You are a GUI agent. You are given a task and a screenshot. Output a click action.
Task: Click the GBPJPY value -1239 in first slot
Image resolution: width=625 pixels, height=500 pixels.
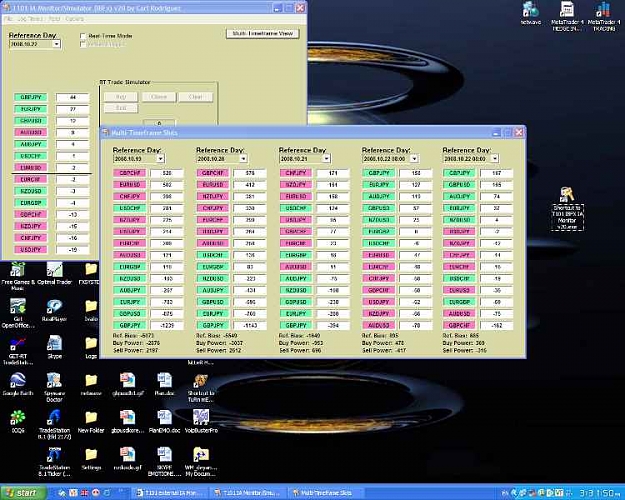[167, 325]
